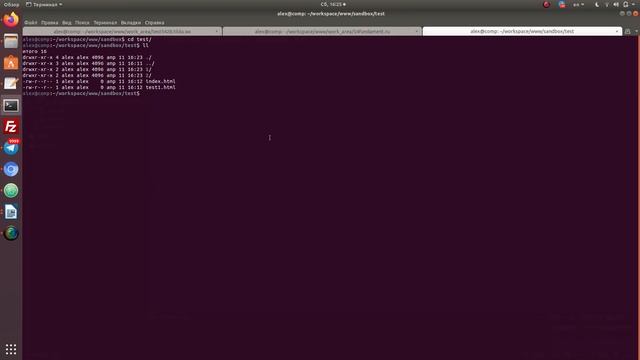Click the index.html line in the listing
The image size is (640, 360).
click(x=99, y=81)
